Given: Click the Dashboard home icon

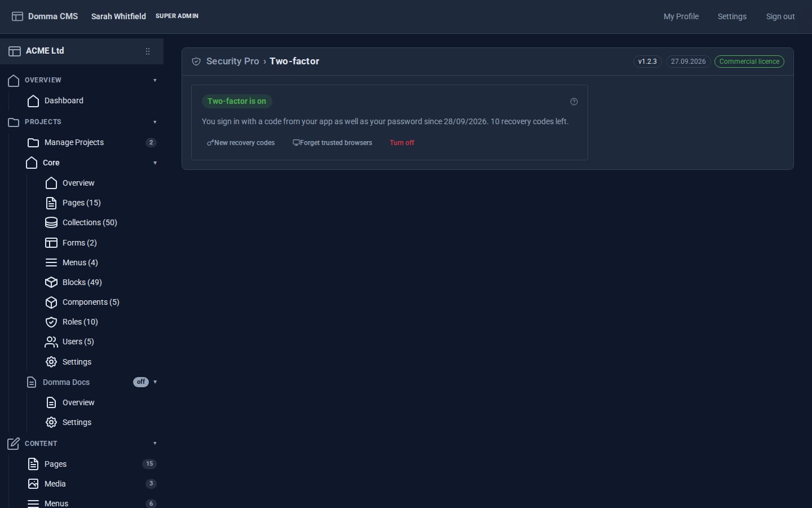Looking at the screenshot, I should [33, 100].
